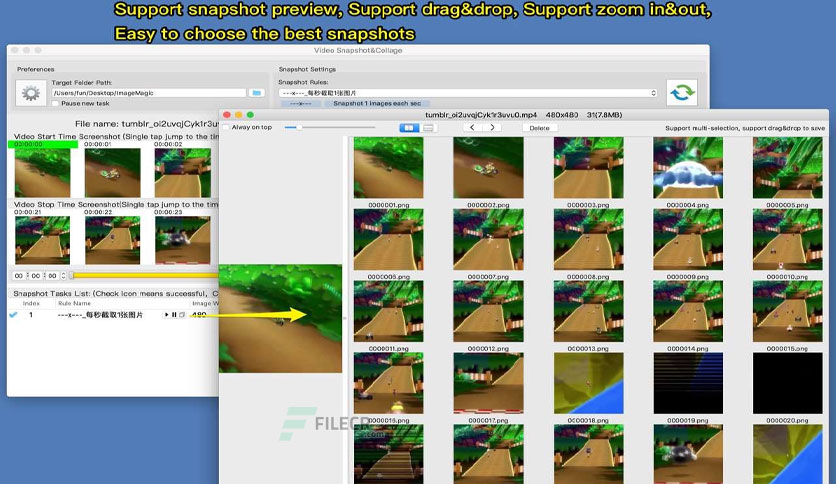This screenshot has width=836, height=484.
Task: Enable Pause new task checkbox
Action: [x=55, y=103]
